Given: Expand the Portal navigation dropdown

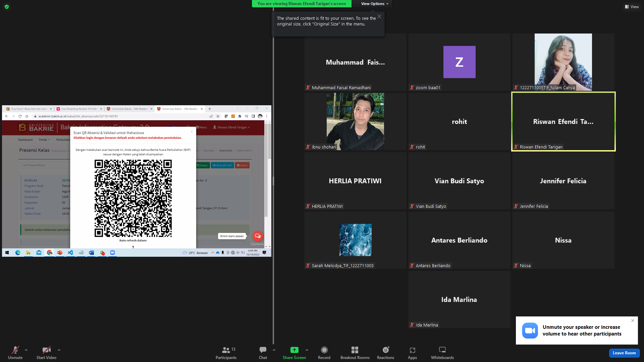Looking at the screenshot, I should pos(44,140).
